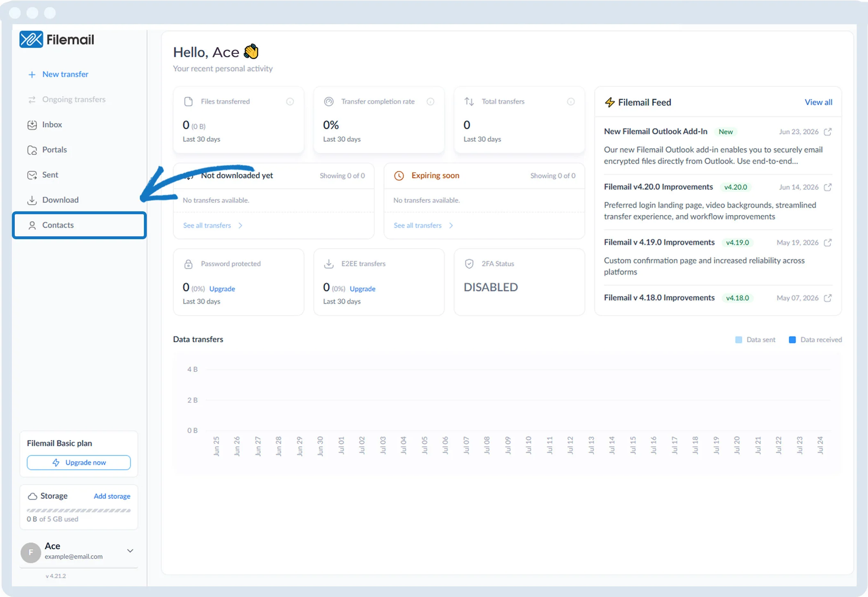The width and height of the screenshot is (868, 597).
Task: Click the v4.20.0 version badge
Action: point(736,187)
